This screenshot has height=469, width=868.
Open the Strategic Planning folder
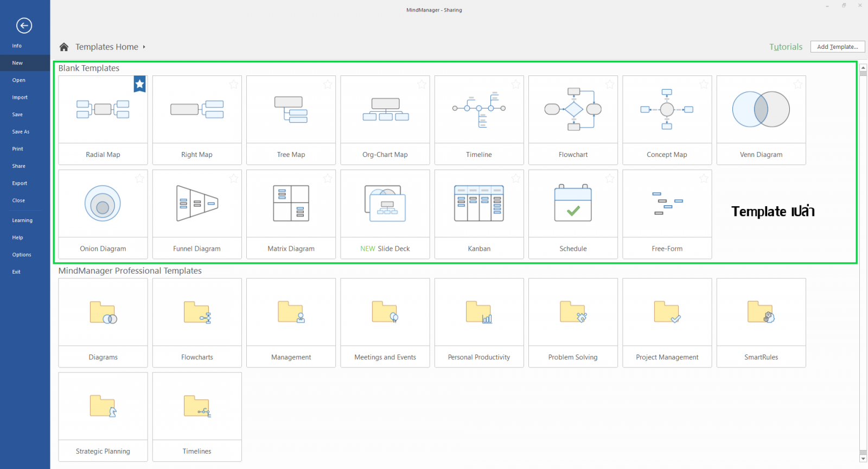coord(103,417)
